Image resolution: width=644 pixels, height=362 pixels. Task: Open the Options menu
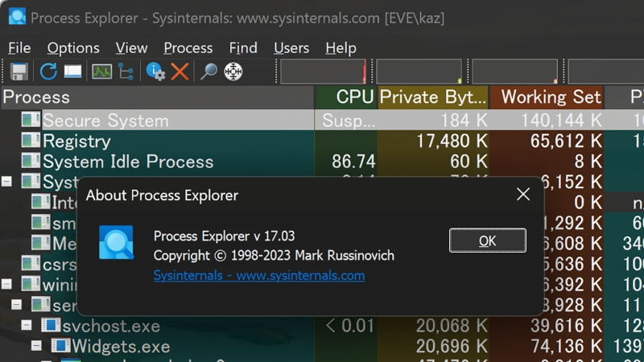click(73, 48)
